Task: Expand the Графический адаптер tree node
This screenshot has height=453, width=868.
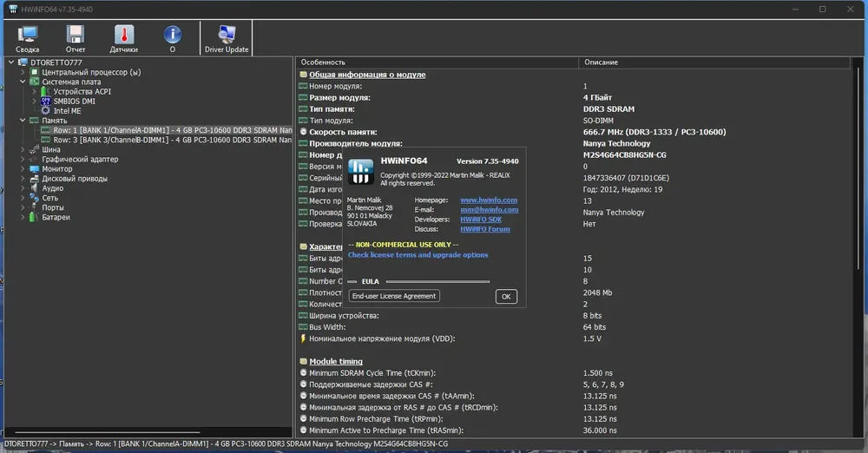Action: click(23, 159)
